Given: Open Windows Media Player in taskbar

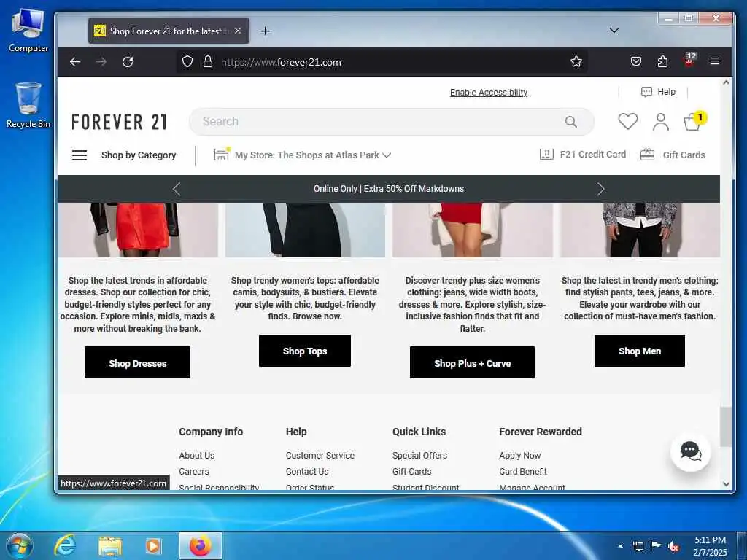Looking at the screenshot, I should 153,546.
